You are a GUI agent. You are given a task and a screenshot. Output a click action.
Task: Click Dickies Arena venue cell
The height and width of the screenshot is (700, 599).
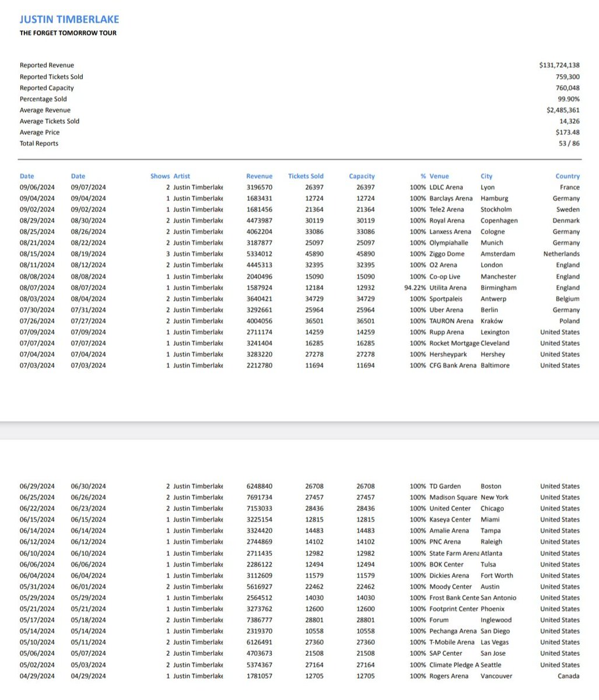click(x=449, y=575)
